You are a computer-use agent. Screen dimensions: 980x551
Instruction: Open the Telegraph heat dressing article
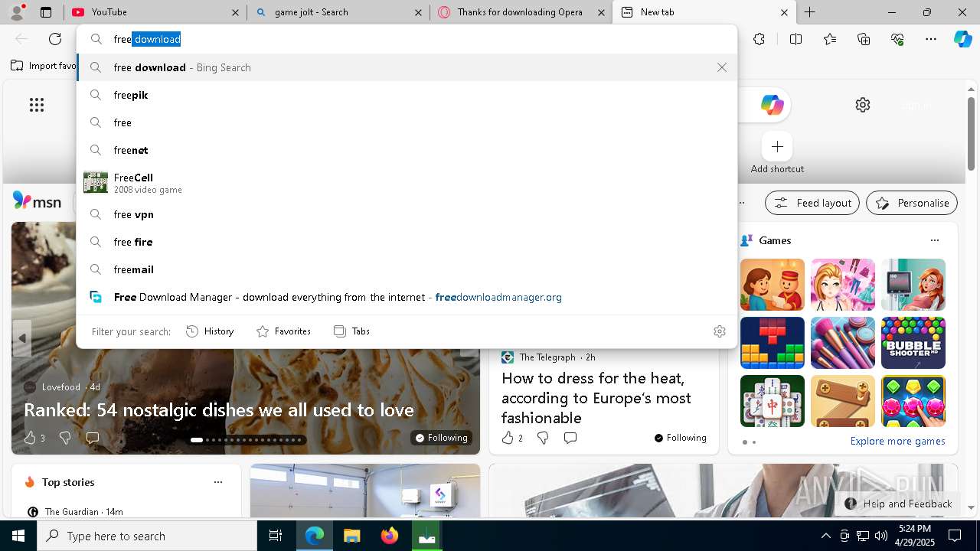pyautogui.click(x=596, y=398)
